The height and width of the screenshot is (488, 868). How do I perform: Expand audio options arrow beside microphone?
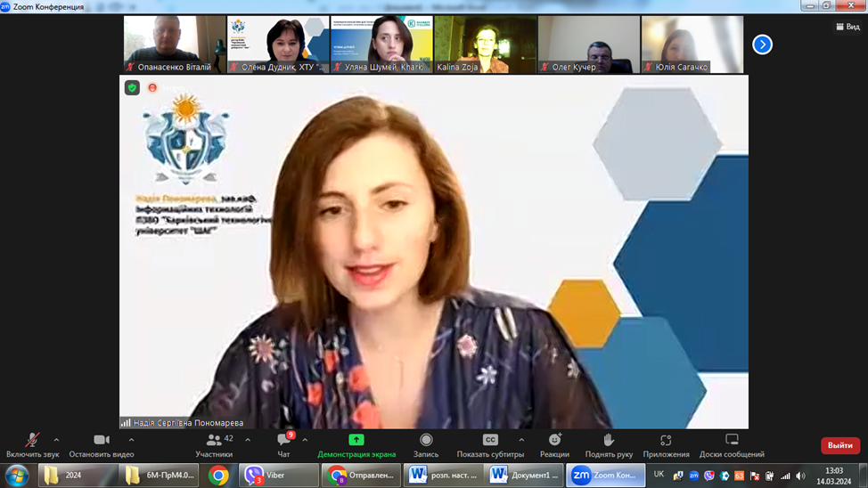(56, 440)
